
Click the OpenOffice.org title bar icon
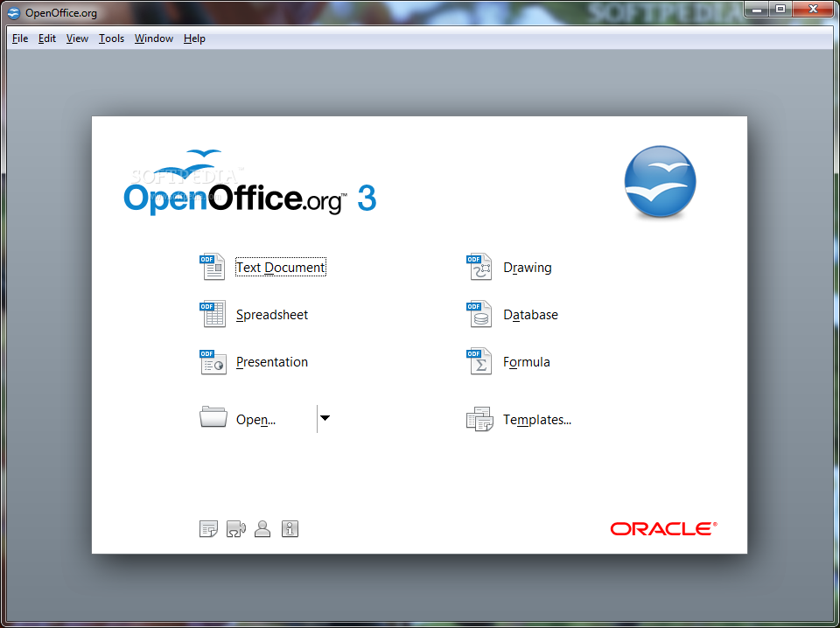[x=14, y=12]
